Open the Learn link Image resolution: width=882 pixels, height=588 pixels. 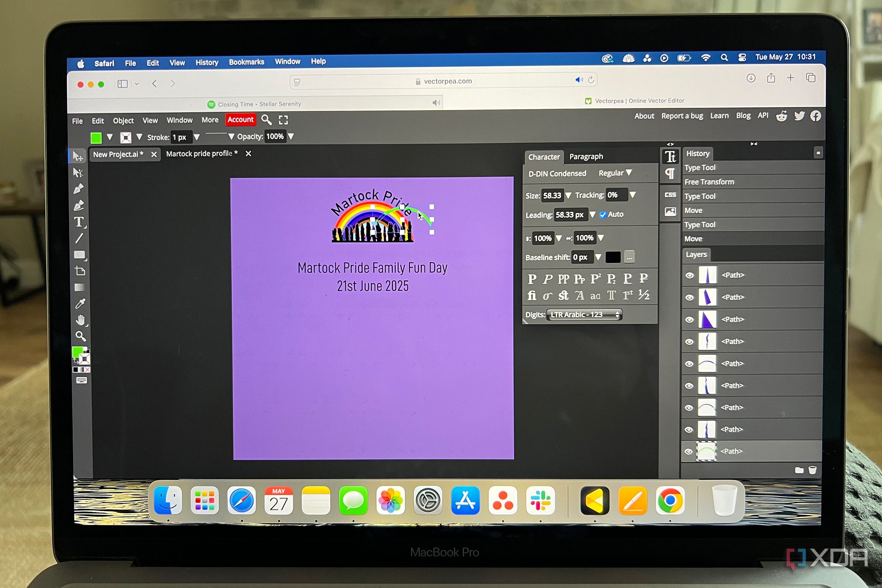(719, 115)
